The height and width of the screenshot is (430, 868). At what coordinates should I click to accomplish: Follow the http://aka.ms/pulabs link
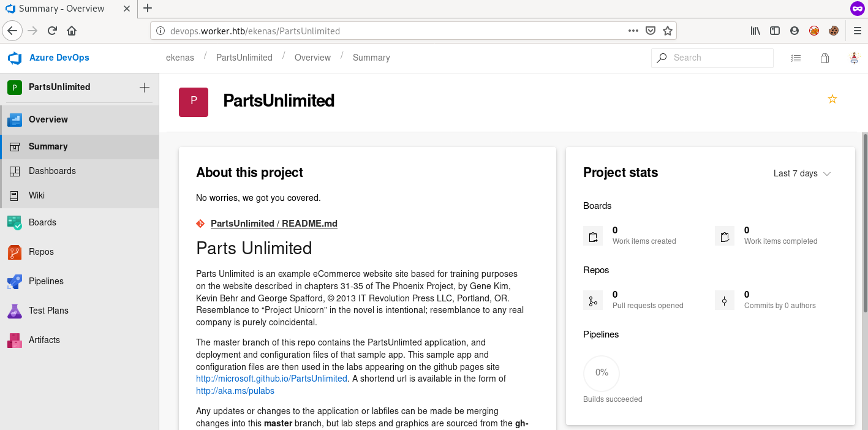pyautogui.click(x=235, y=391)
